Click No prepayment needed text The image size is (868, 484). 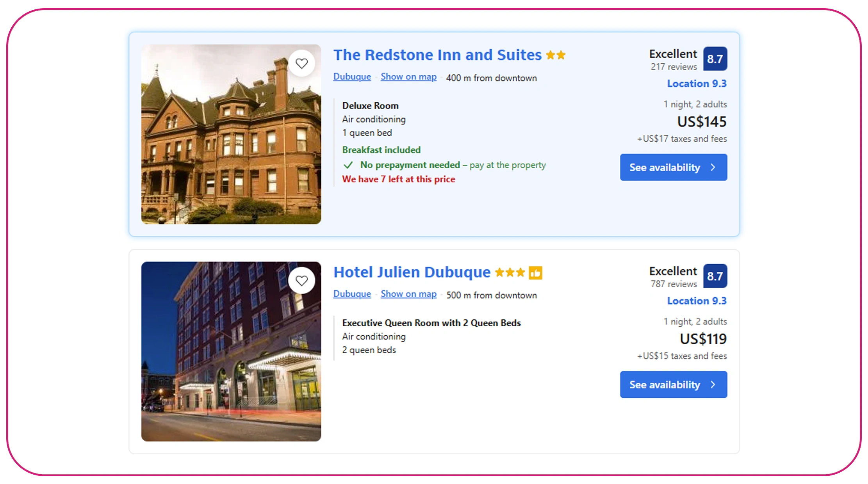[410, 165]
